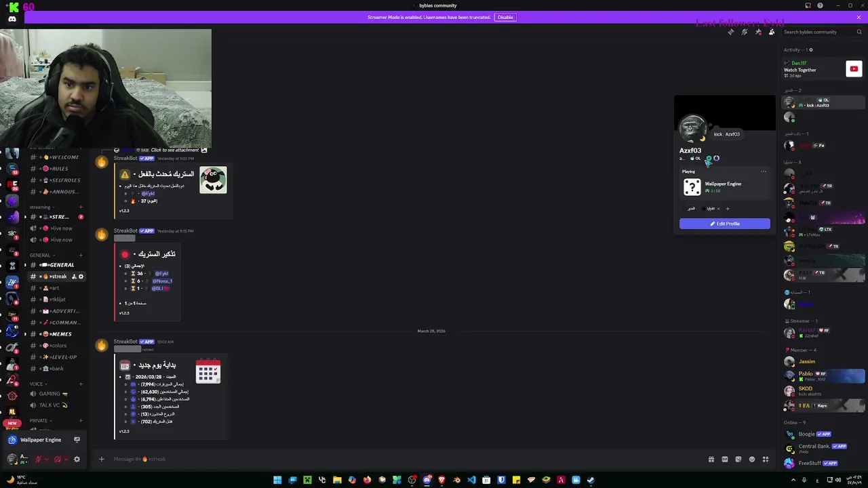Open the Discord inbox icon

tap(808, 5)
